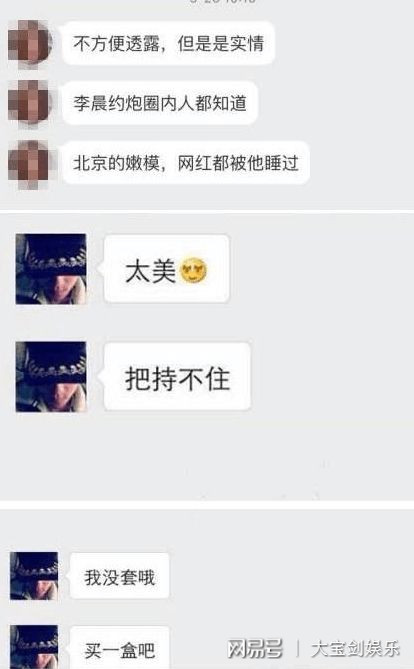Click white divider below 北京的嫩模 message
414x669 pixels.
[207, 212]
